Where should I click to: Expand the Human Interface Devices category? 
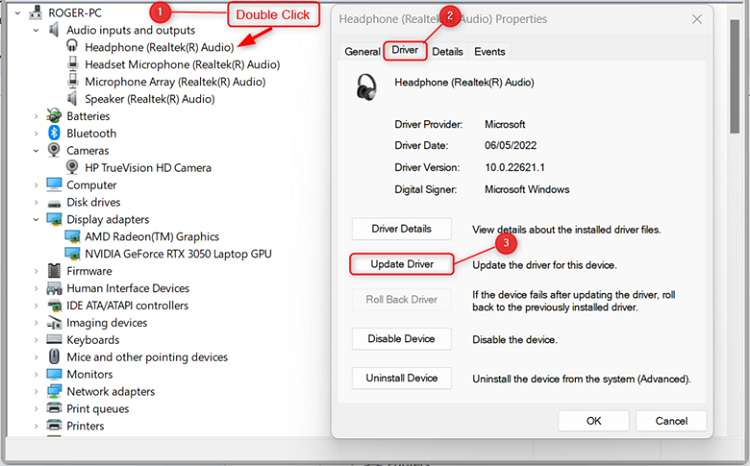click(36, 288)
